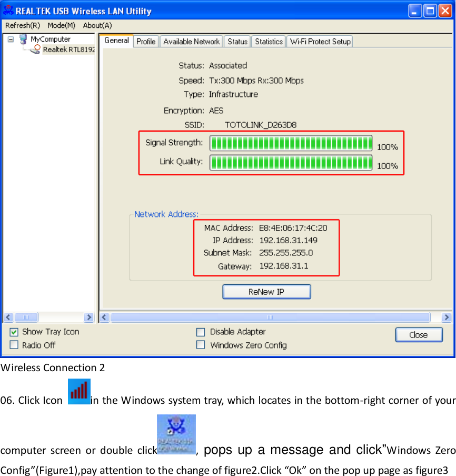Click left scroll arrow of main pane
Image resolution: width=456 pixels, height=476 pixels.
104,317
